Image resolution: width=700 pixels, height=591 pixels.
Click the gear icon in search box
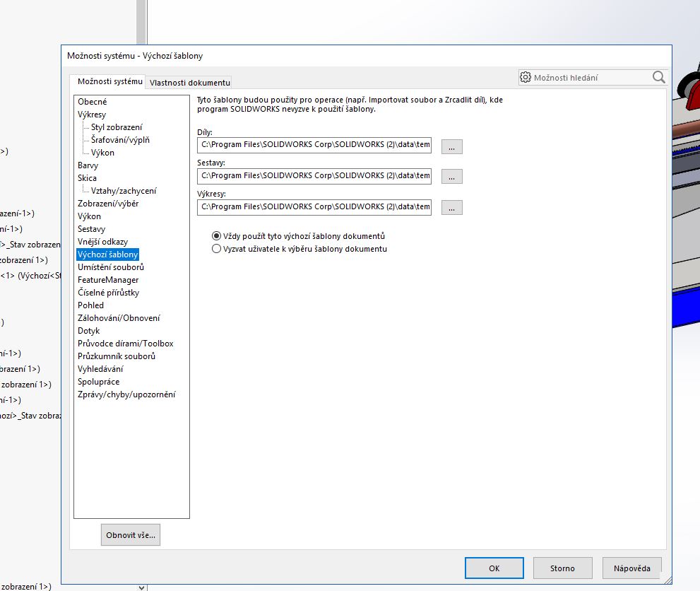click(x=526, y=78)
